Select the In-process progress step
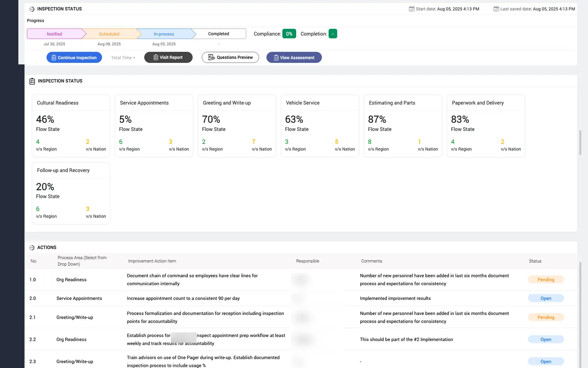The height and width of the screenshot is (368, 588). point(164,34)
